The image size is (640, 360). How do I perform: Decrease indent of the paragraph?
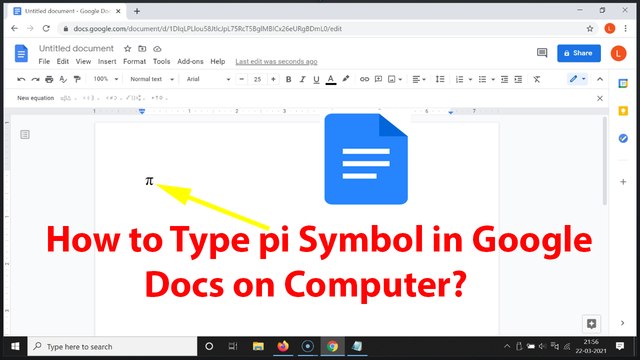click(x=504, y=79)
